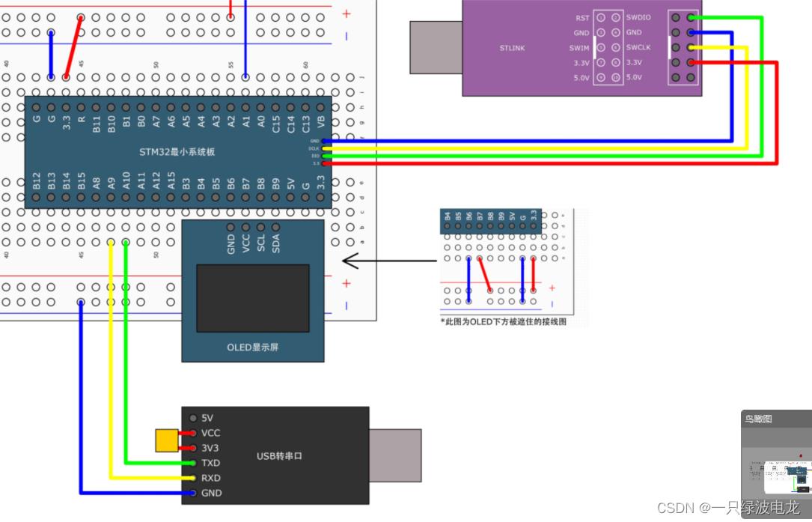Open the 鸟瞰图 overview panel header
This screenshot has height=522, width=812.
[x=757, y=419]
